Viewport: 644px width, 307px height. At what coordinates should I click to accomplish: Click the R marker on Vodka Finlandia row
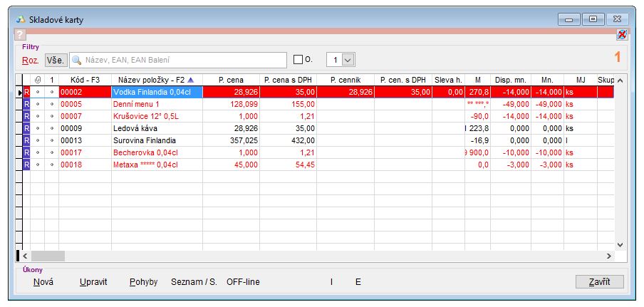click(x=27, y=92)
